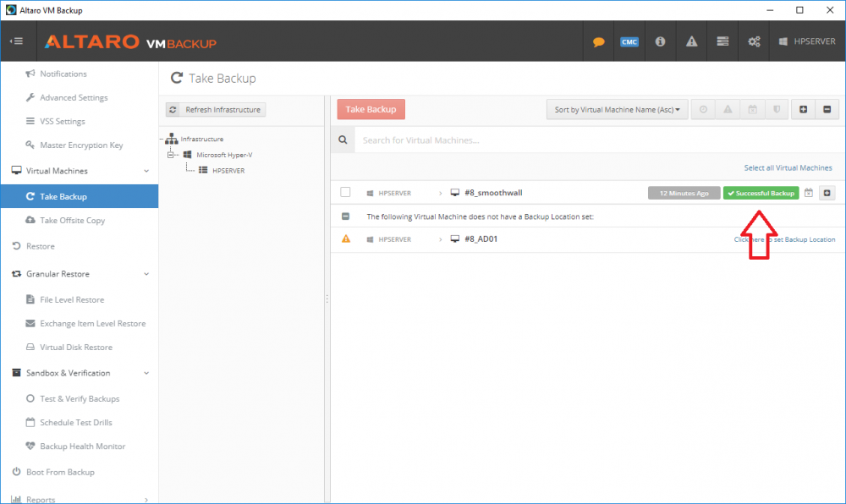Open the warning alerts icon in header
This screenshot has height=504, width=846.
click(691, 41)
